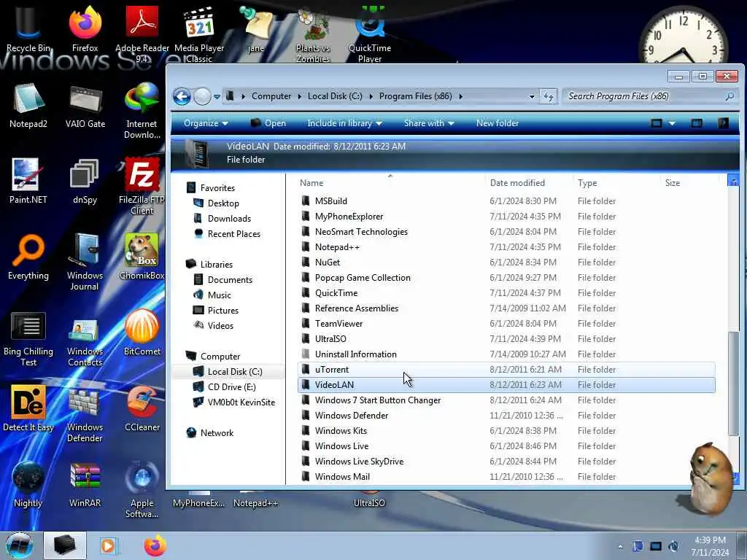Go to Computer in the address breadcrumb

pyautogui.click(x=271, y=97)
